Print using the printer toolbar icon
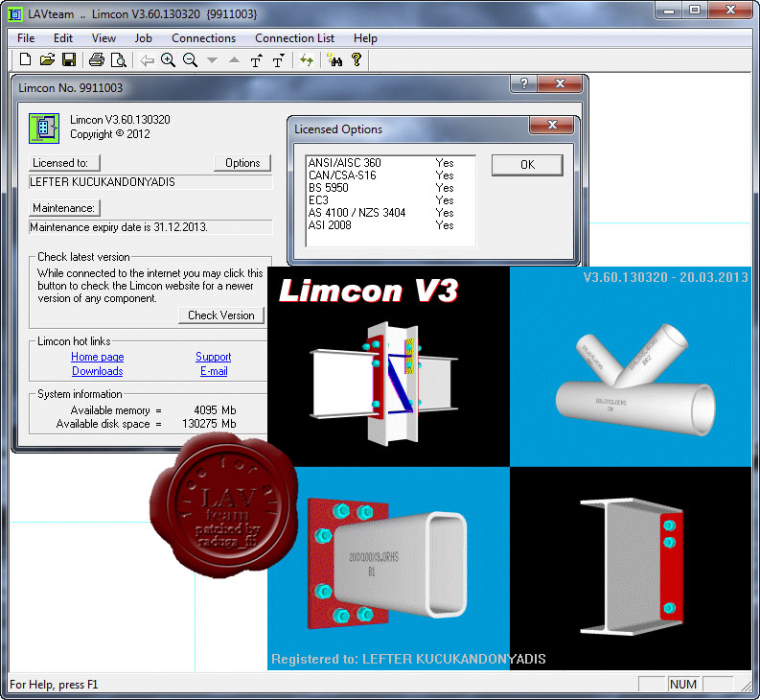Image resolution: width=760 pixels, height=700 pixels. 97,60
